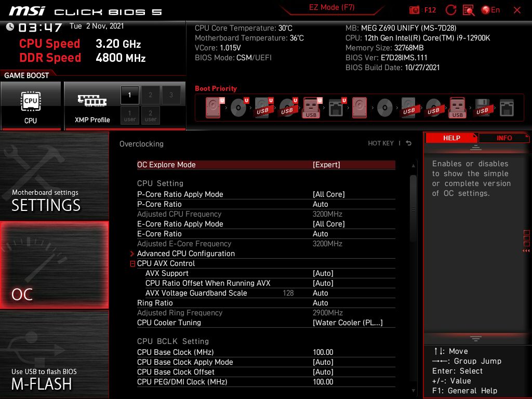Screen dimensions: 532x399
Task: Select the legacy USB CD/DVD boot icon
Action: pyautogui.click(x=434, y=108)
